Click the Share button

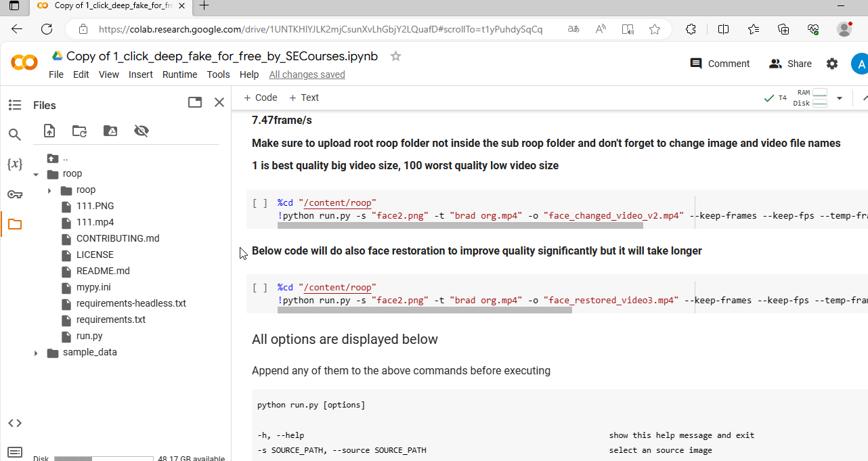tap(790, 64)
